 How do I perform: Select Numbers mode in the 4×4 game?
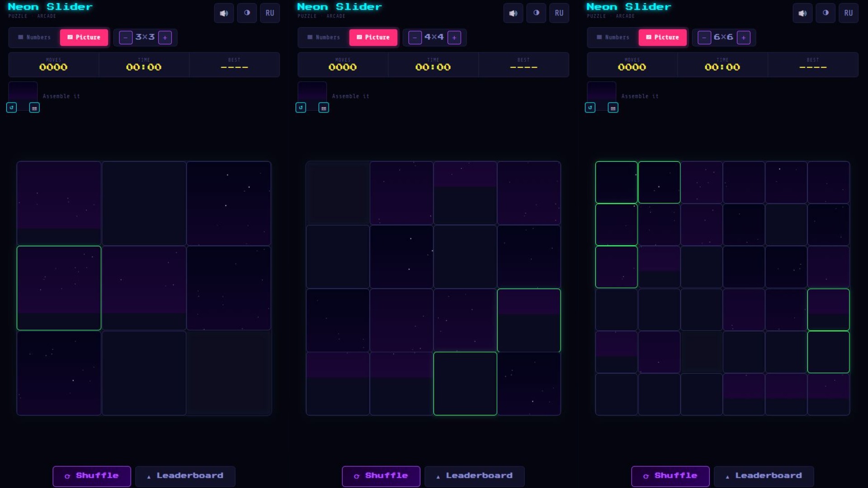(324, 38)
